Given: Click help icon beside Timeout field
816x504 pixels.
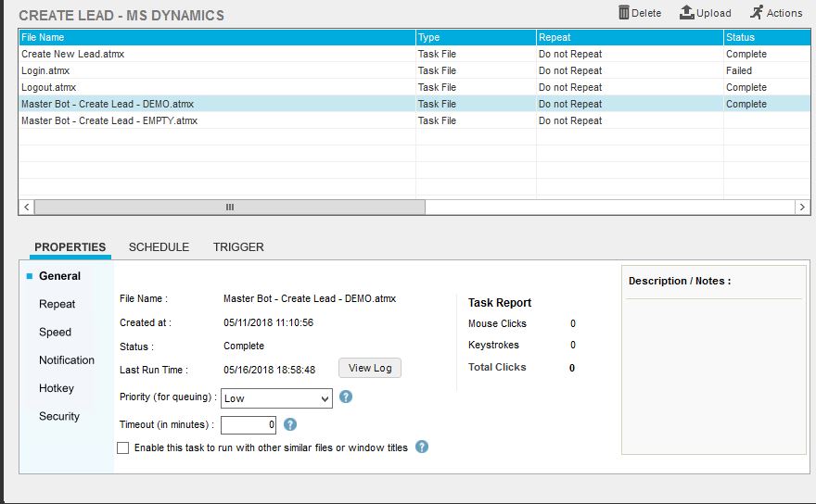Looking at the screenshot, I should click(289, 424).
